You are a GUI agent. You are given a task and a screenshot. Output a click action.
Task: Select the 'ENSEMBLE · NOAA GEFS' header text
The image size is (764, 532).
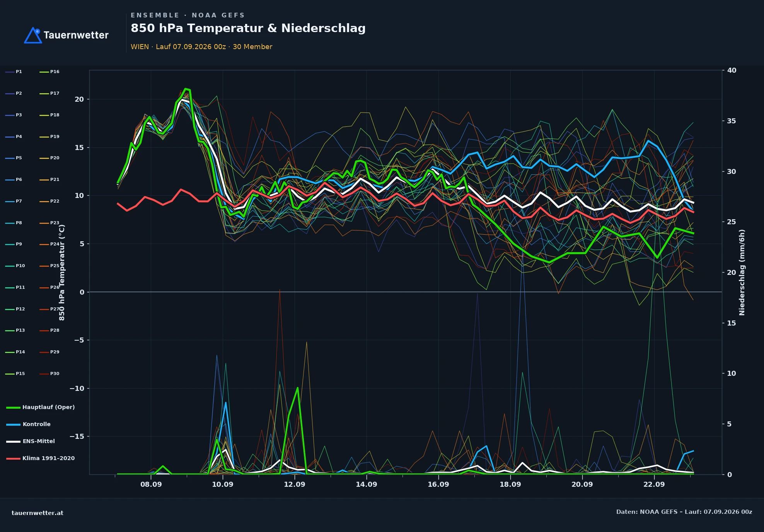[188, 15]
